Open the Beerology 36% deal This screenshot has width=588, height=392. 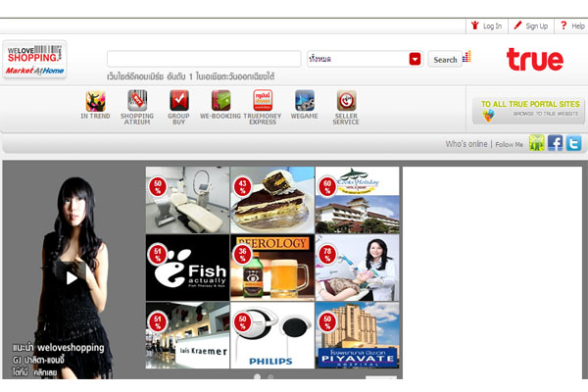tap(272, 268)
